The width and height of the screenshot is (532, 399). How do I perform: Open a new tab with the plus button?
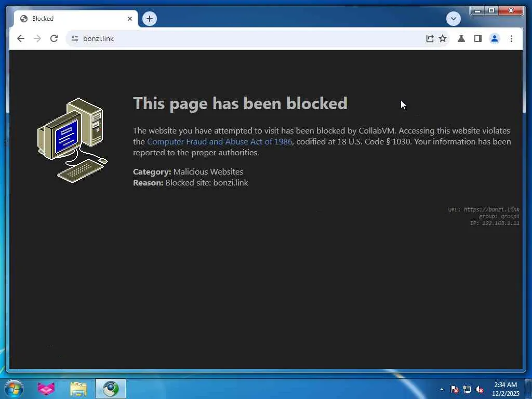point(150,19)
